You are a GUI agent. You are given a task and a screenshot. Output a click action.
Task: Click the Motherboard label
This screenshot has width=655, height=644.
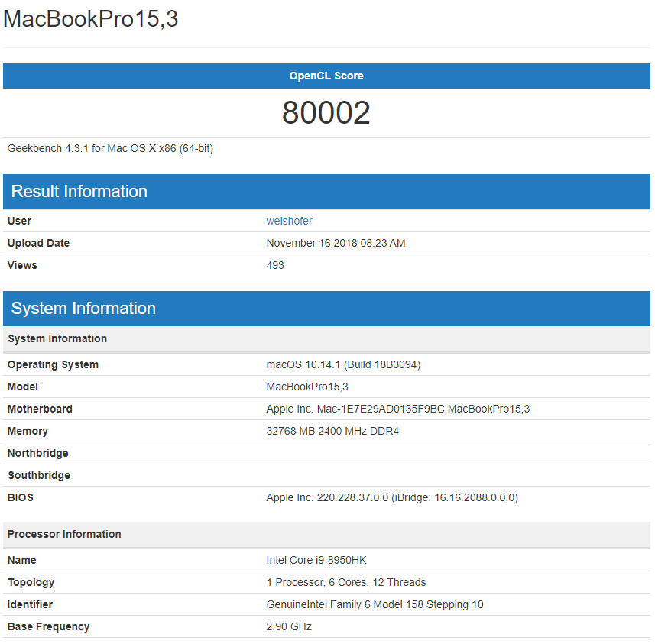pos(40,409)
